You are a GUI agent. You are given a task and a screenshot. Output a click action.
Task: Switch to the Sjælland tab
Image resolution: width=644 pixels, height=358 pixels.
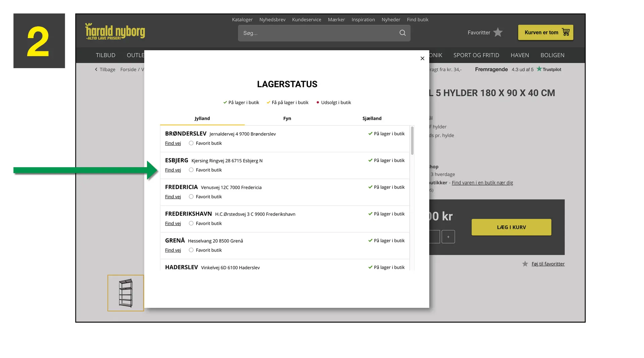coord(372,118)
